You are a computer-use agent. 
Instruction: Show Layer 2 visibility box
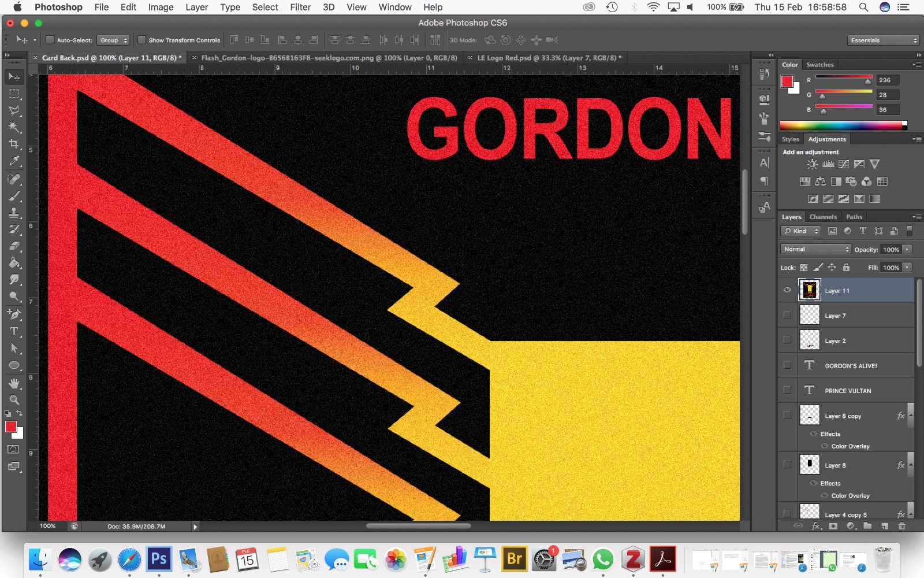787,340
